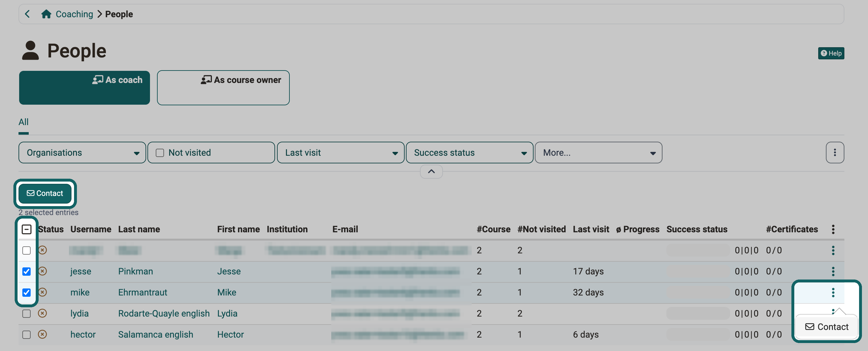The height and width of the screenshot is (351, 868).
Task: Switch to As course owner view
Action: click(x=223, y=87)
